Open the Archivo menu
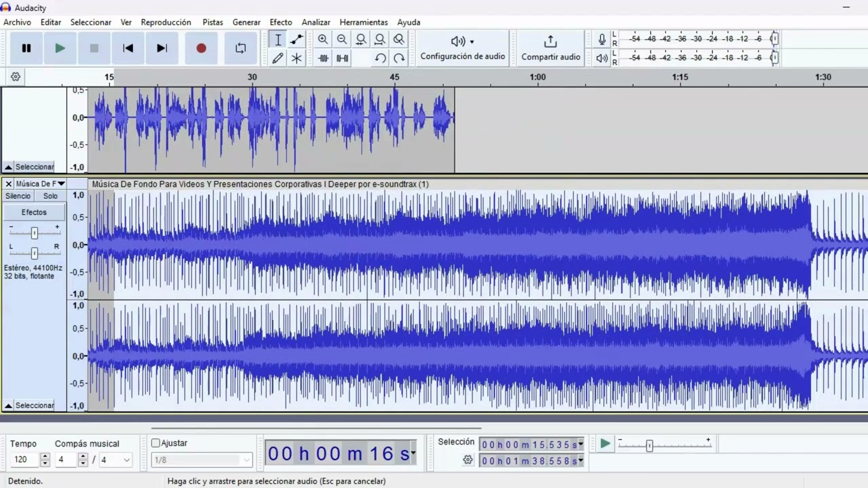Viewport: 868px width, 488px height. click(x=17, y=22)
